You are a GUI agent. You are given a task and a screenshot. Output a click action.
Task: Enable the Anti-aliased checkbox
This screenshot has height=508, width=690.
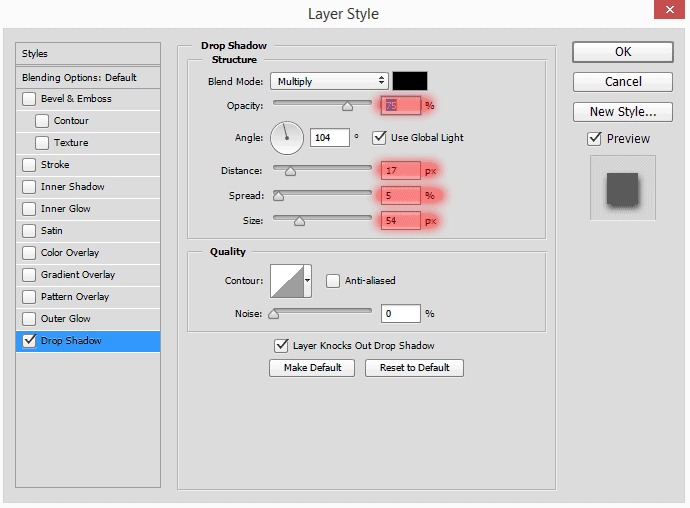pos(333,281)
